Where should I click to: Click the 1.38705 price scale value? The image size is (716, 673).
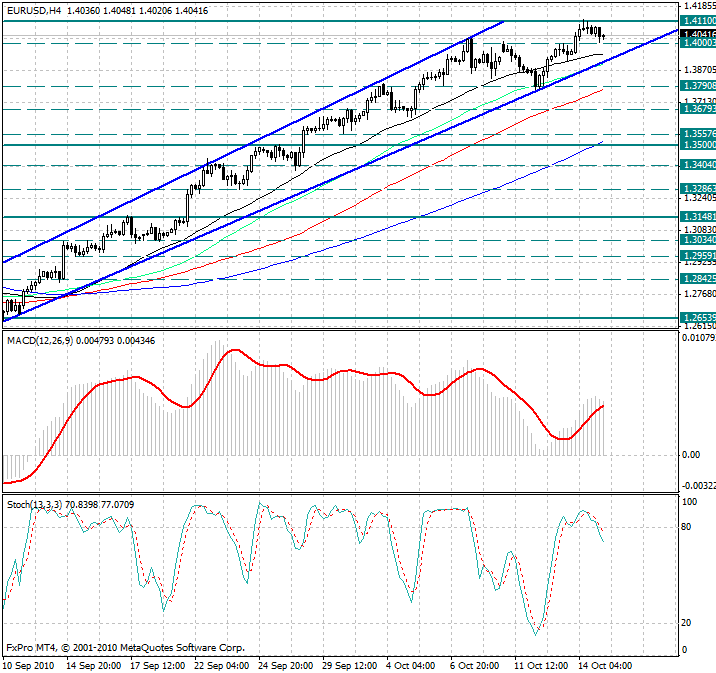coord(700,70)
